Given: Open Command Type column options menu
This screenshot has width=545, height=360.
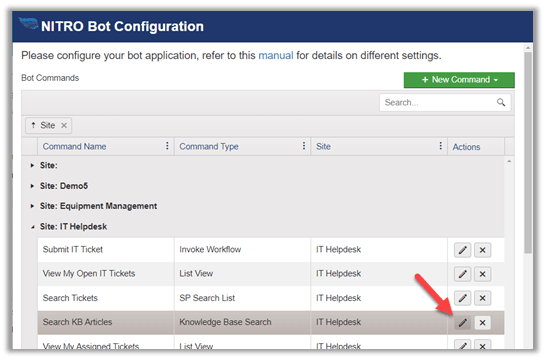Looking at the screenshot, I should click(304, 146).
